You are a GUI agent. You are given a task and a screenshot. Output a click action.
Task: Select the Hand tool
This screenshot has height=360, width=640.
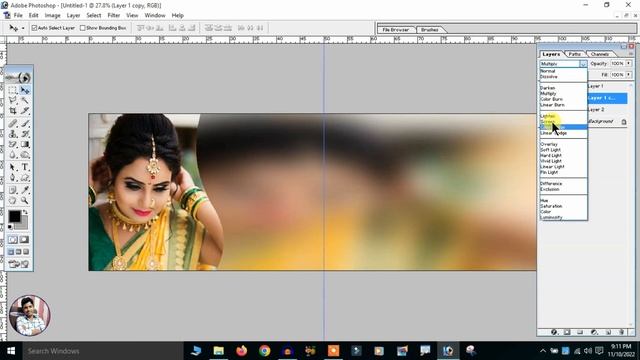13,200
